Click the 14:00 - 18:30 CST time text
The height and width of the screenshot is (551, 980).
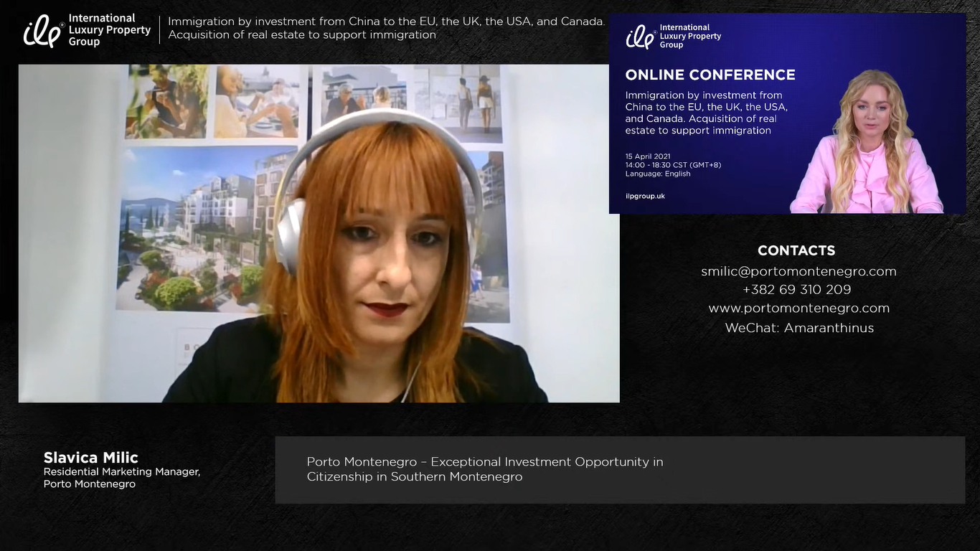(672, 165)
